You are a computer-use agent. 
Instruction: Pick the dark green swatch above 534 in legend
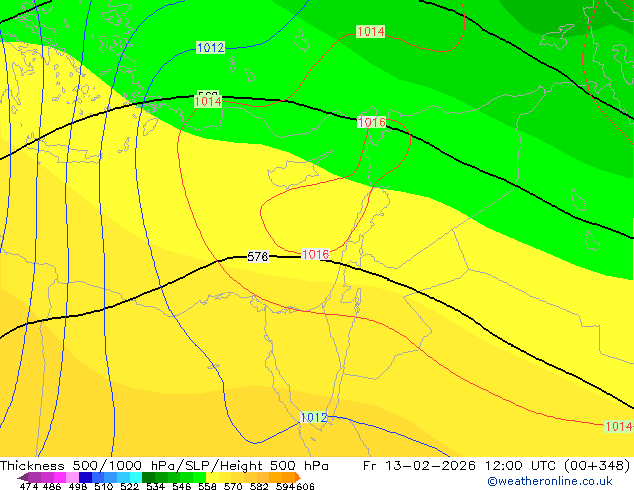coord(148,477)
